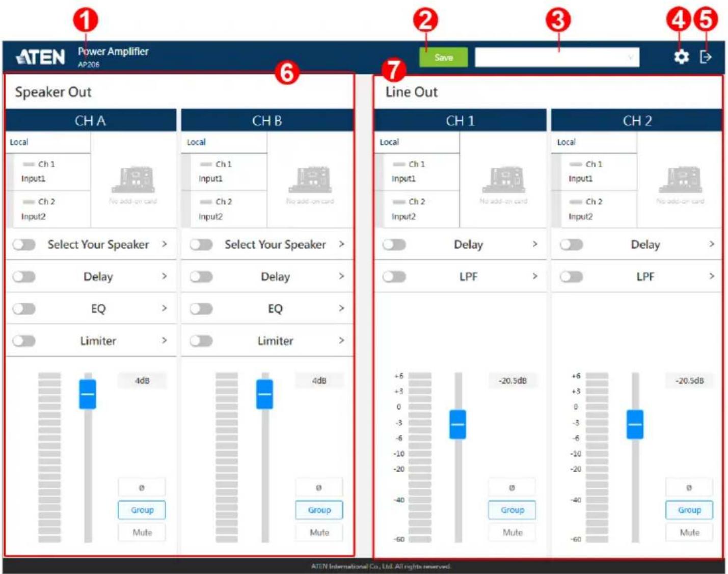Image resolution: width=728 pixels, height=574 pixels.
Task: Click the logout icon in header
Action: pyautogui.click(x=706, y=57)
